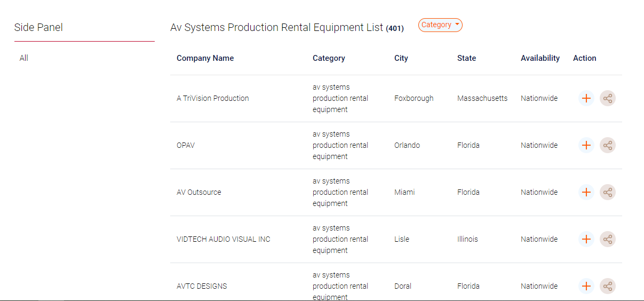Image resolution: width=644 pixels, height=301 pixels.
Task: Share the VIDTECH AUDIO VISUAL INC listing
Action: tap(607, 239)
